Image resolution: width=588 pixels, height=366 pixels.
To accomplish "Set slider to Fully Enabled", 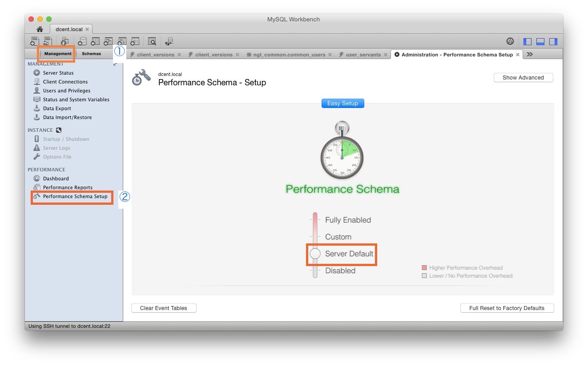I will point(348,220).
